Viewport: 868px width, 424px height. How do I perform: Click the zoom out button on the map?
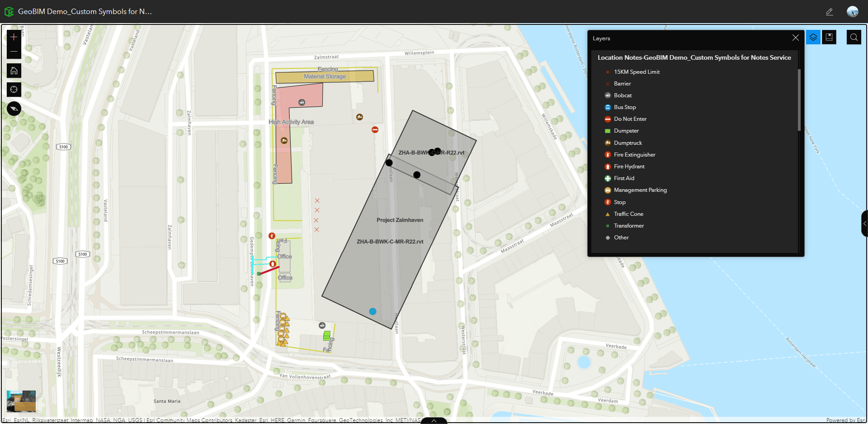(x=14, y=52)
